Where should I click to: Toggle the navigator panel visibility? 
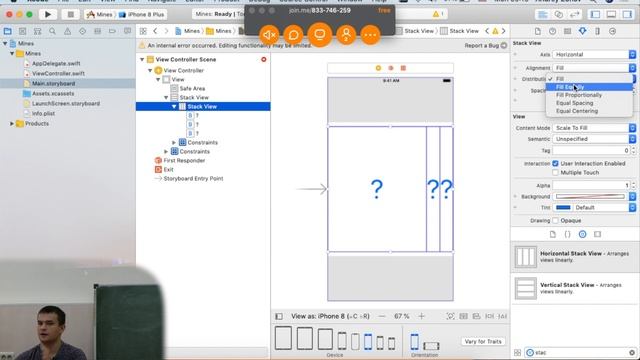click(x=596, y=14)
